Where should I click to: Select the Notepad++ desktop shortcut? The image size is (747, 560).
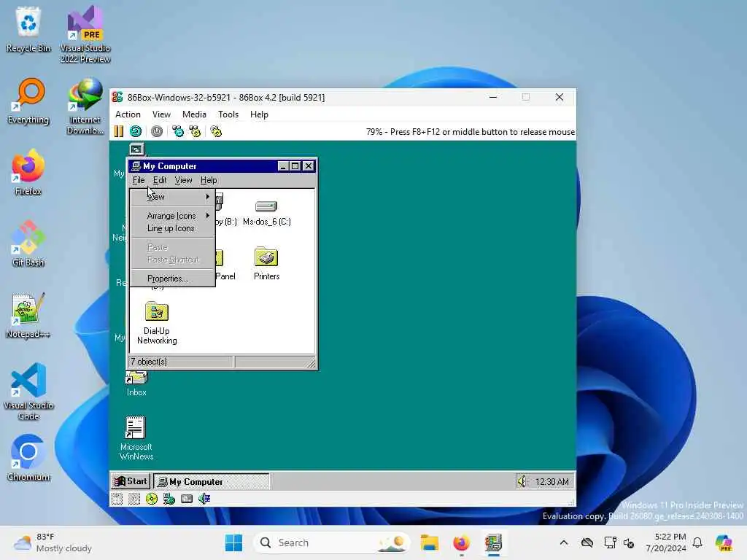pyautogui.click(x=28, y=315)
